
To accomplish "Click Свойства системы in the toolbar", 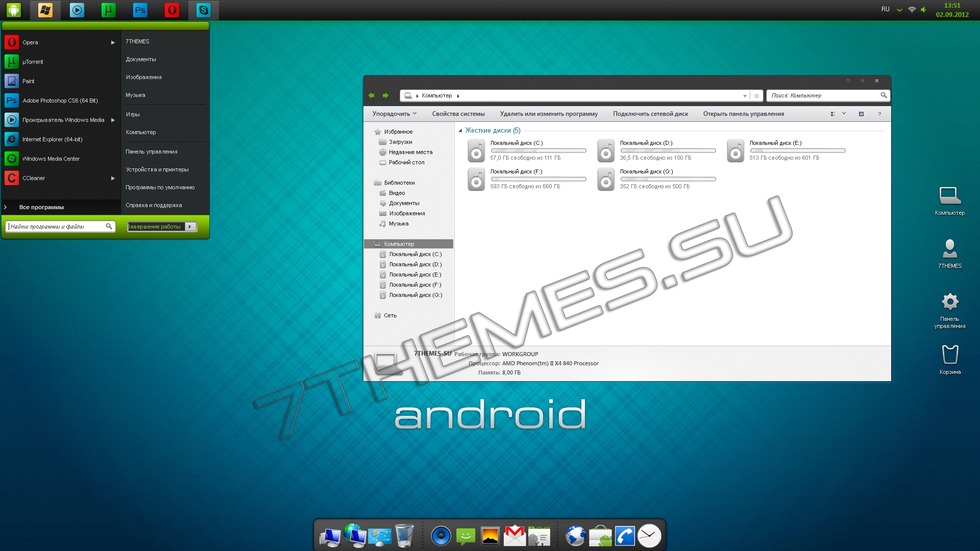I will (458, 114).
